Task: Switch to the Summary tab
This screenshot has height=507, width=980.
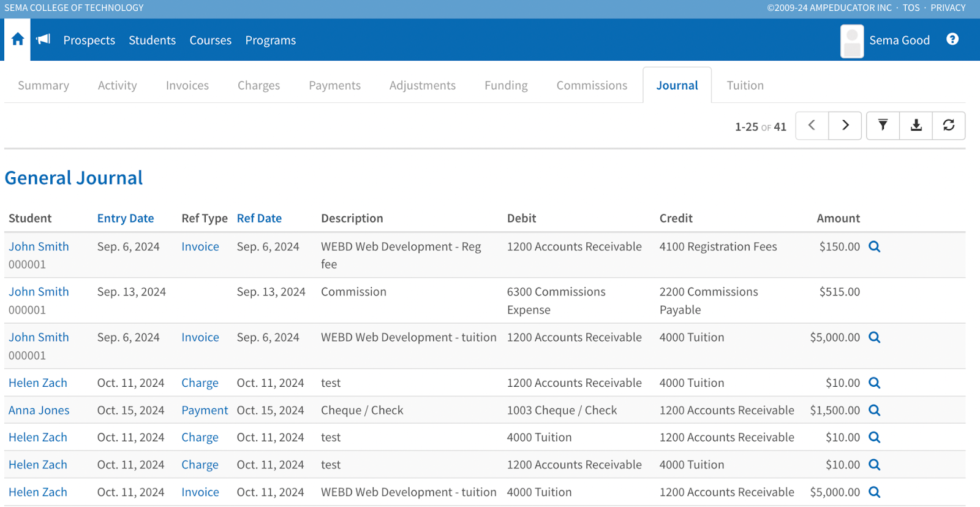Action: point(43,85)
